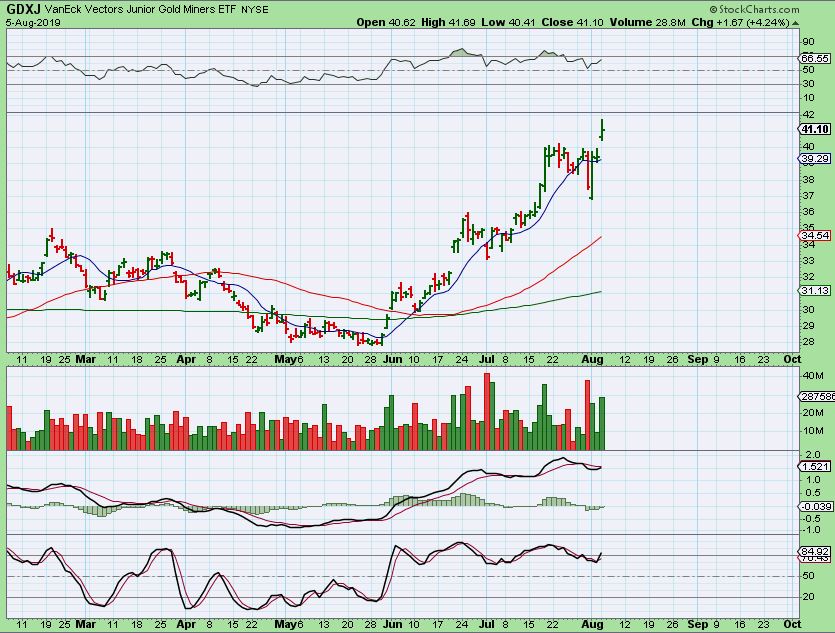Click the 10M label on volume scale

click(x=813, y=431)
